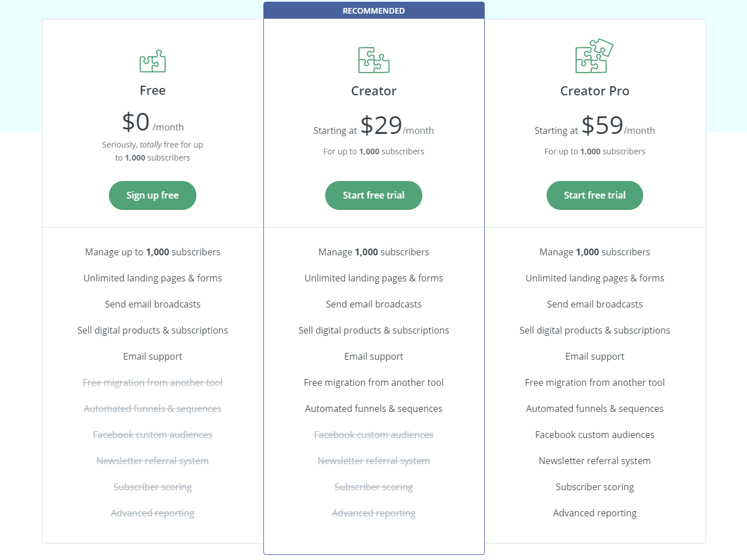Click Newsletter referral system in Creator Pro
The width and height of the screenshot is (747, 560).
[x=595, y=461]
